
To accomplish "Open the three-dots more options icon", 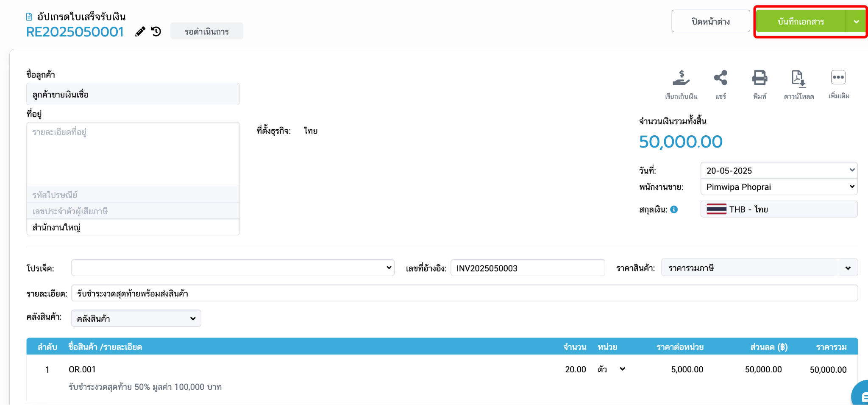I will pyautogui.click(x=838, y=78).
